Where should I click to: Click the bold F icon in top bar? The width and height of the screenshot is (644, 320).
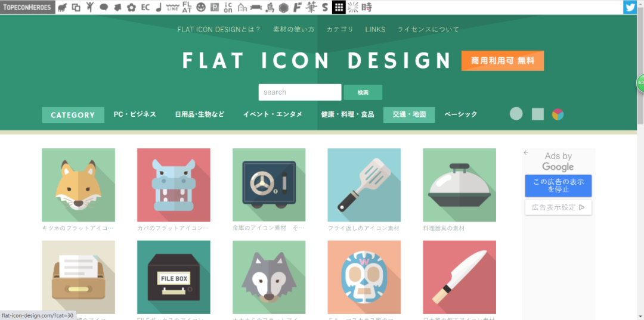(298, 7)
